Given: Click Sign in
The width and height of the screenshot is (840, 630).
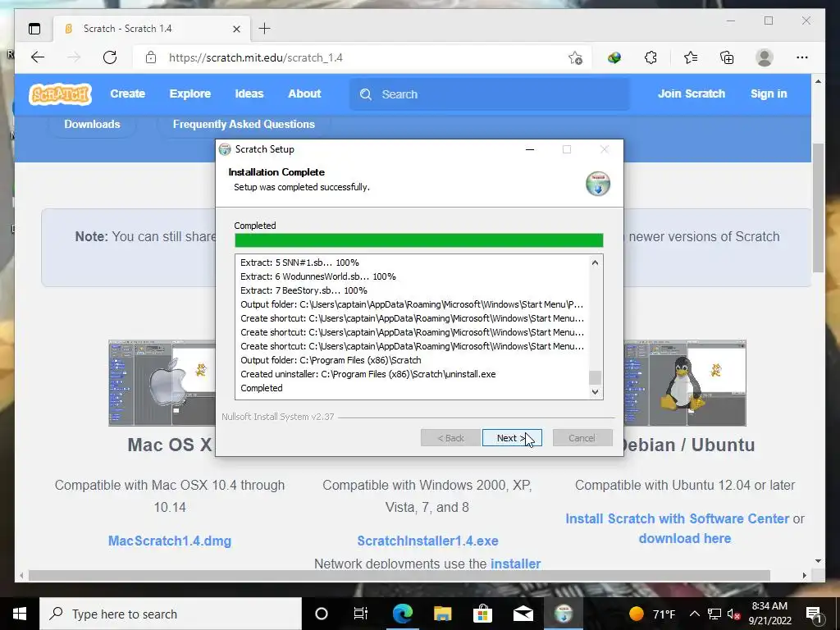Looking at the screenshot, I should tap(769, 94).
